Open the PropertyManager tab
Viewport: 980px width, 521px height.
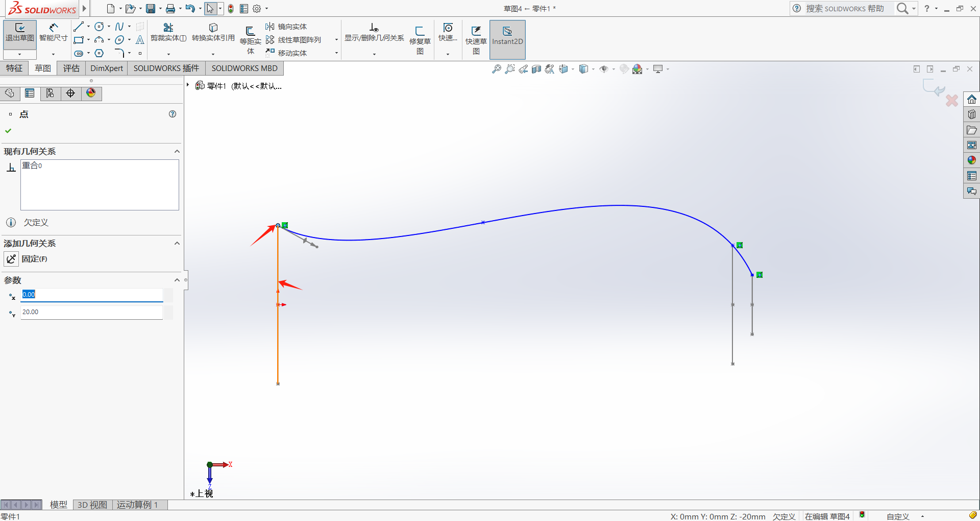(30, 93)
